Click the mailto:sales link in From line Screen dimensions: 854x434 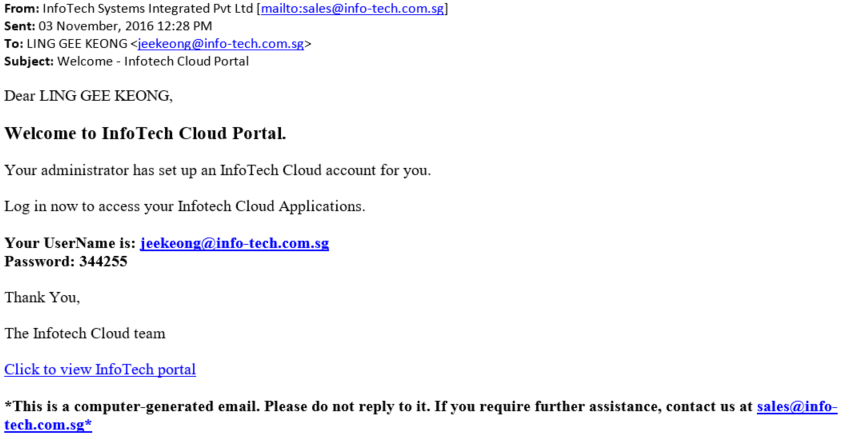click(x=352, y=9)
